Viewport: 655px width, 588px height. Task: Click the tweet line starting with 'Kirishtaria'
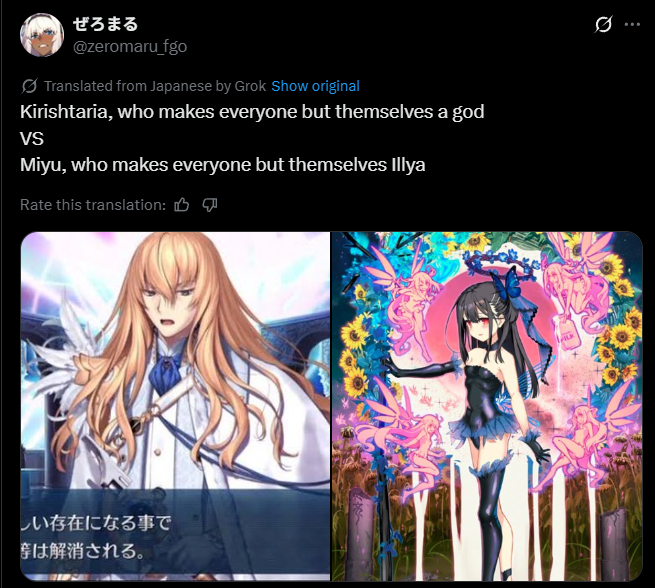point(252,112)
